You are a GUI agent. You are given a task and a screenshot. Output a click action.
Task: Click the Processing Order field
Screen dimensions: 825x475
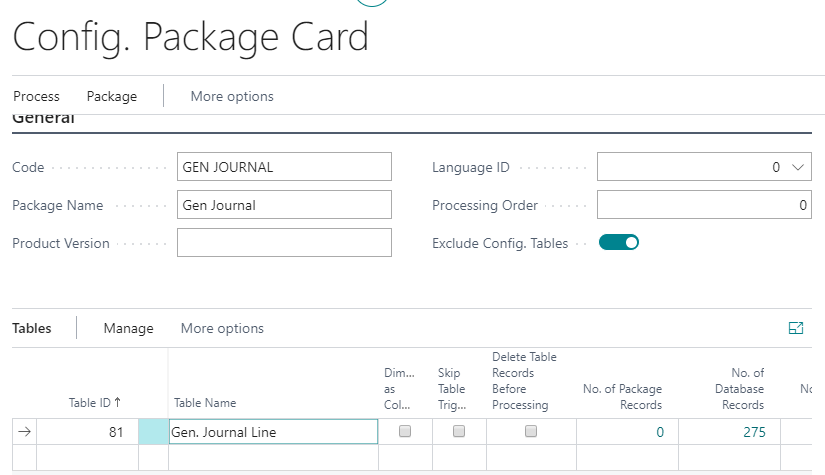703,205
